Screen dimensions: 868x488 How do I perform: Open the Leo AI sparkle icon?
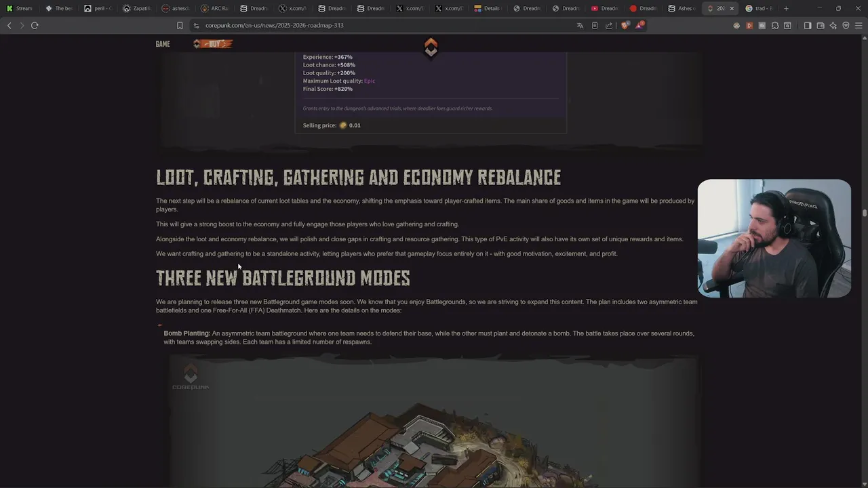click(x=833, y=25)
